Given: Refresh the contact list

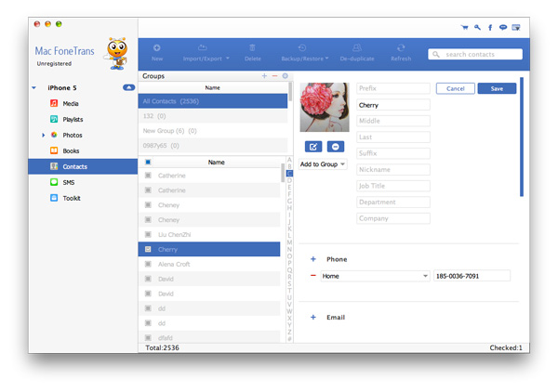Looking at the screenshot, I should click(x=401, y=53).
